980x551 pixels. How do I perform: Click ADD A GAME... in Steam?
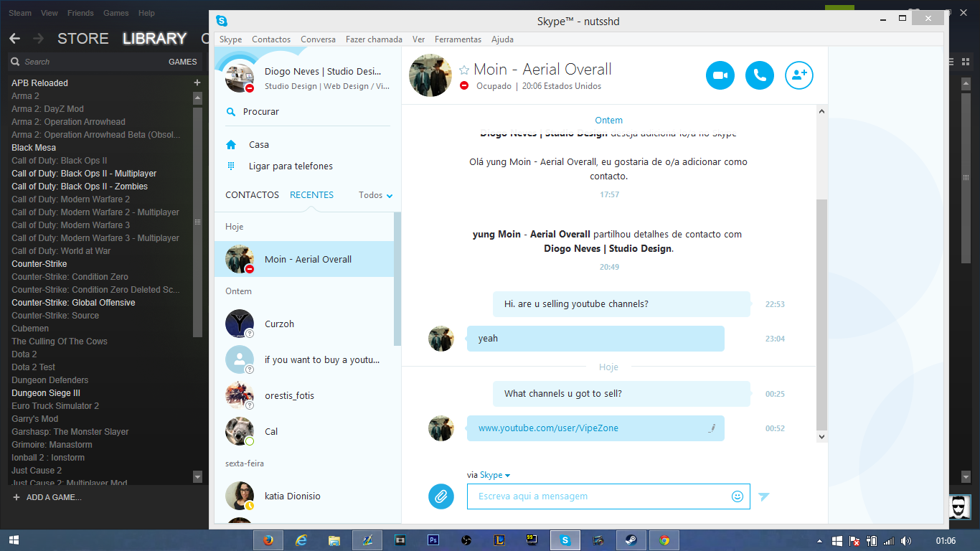point(47,497)
